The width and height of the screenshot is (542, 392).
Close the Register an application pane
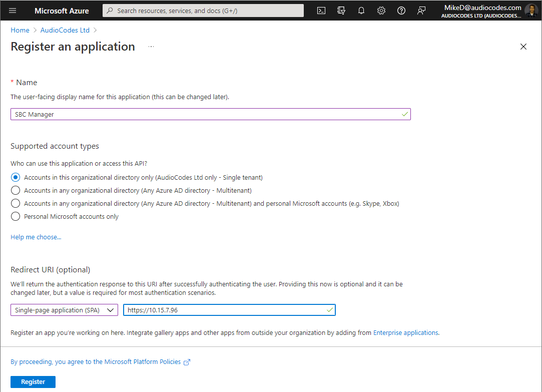523,47
